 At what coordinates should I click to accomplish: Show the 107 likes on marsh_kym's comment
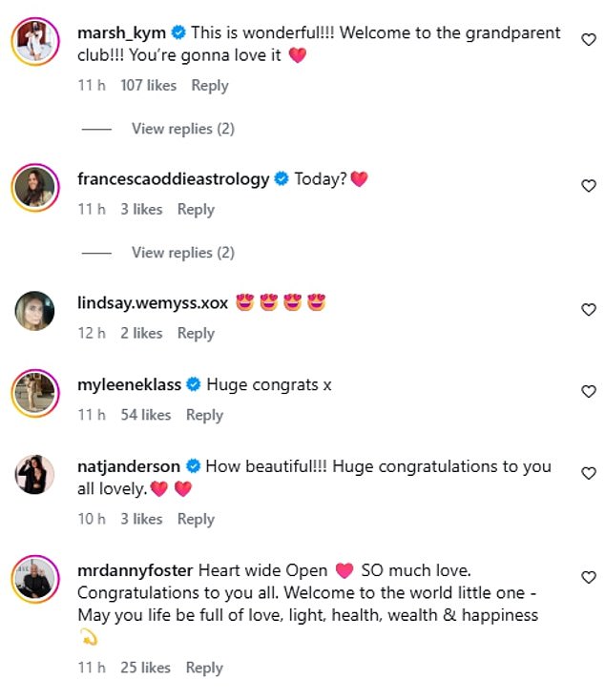click(x=148, y=85)
